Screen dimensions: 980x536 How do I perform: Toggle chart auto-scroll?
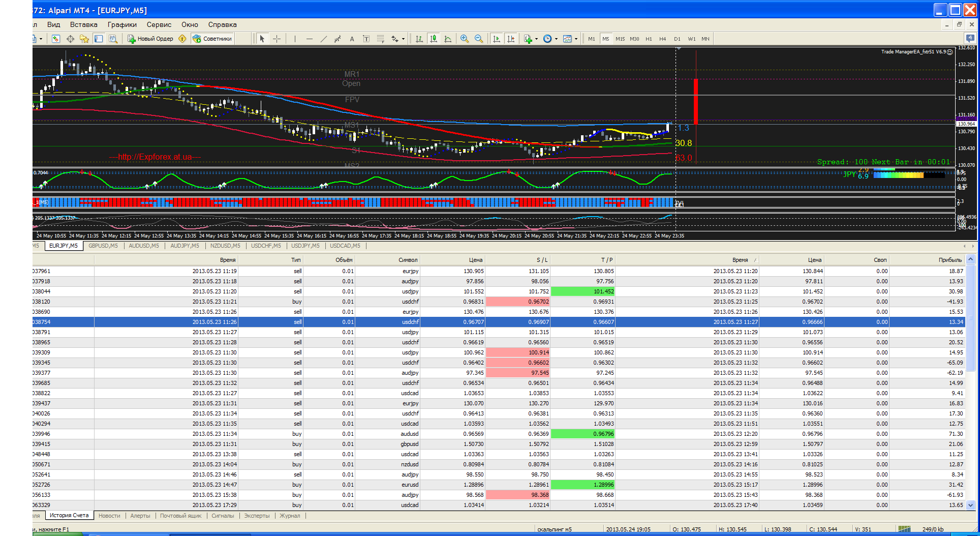(x=497, y=39)
